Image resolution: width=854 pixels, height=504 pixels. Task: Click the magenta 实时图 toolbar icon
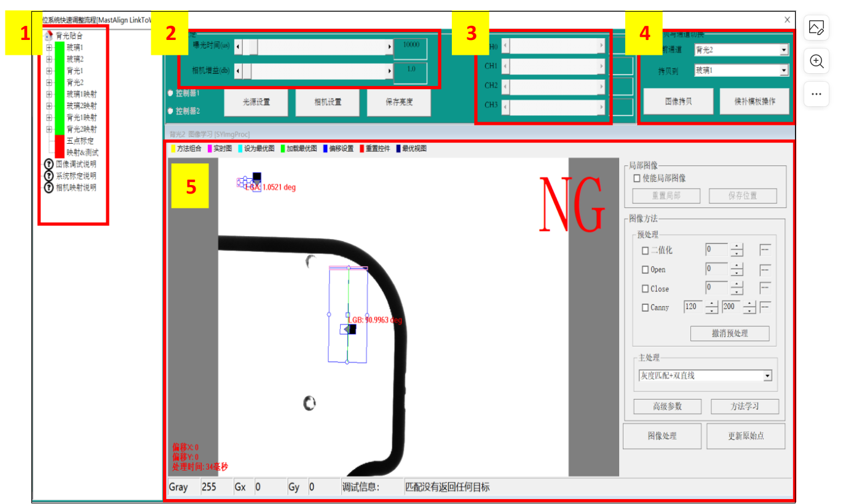point(209,149)
